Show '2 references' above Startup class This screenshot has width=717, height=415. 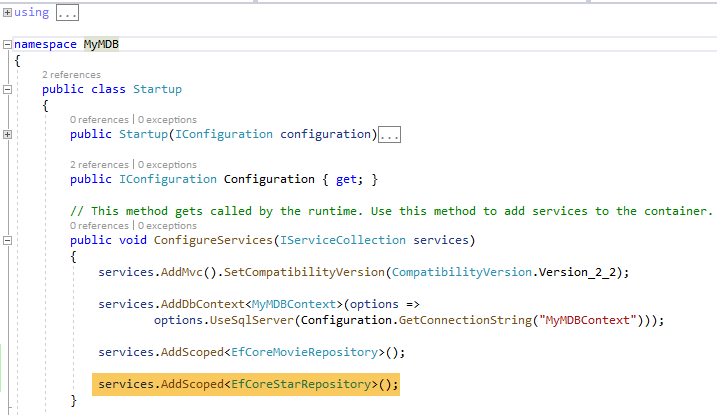(71, 74)
